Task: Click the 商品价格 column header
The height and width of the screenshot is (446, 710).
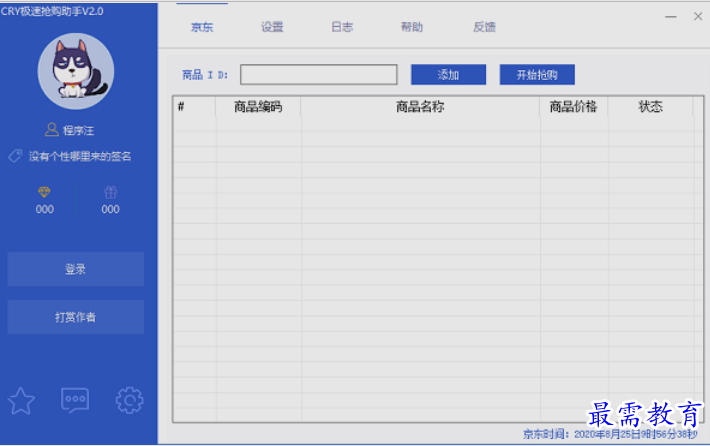Action: tap(574, 107)
